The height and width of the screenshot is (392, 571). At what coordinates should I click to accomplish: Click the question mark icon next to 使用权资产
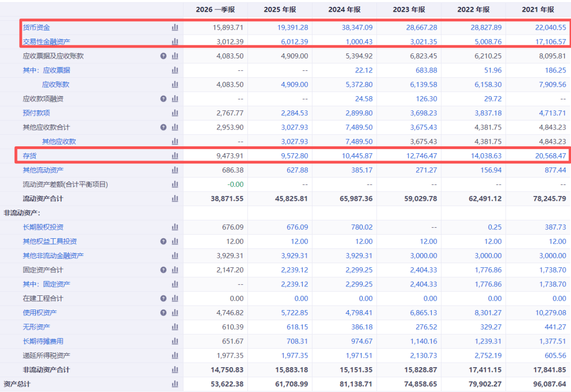[x=163, y=313]
